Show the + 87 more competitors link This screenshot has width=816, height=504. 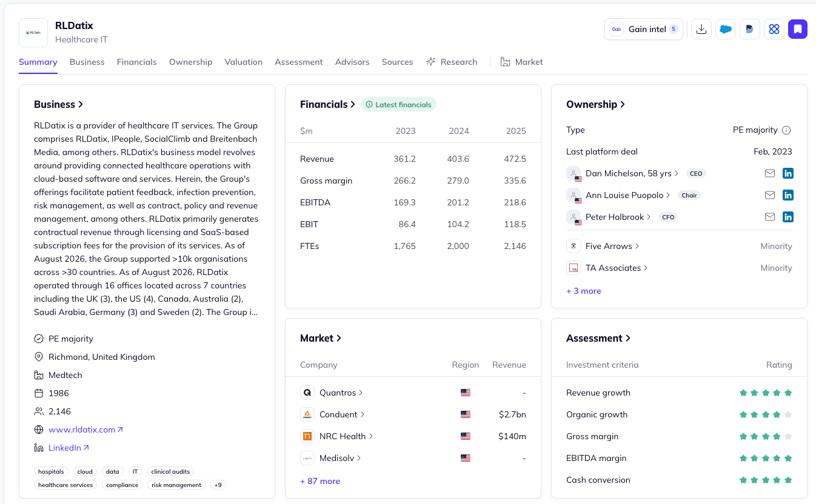click(x=320, y=481)
